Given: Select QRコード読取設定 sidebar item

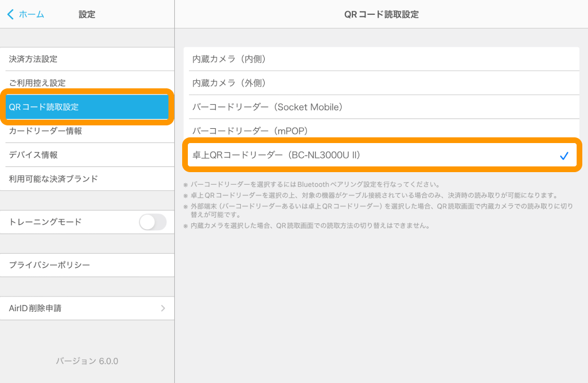Looking at the screenshot, I should tap(44, 107).
